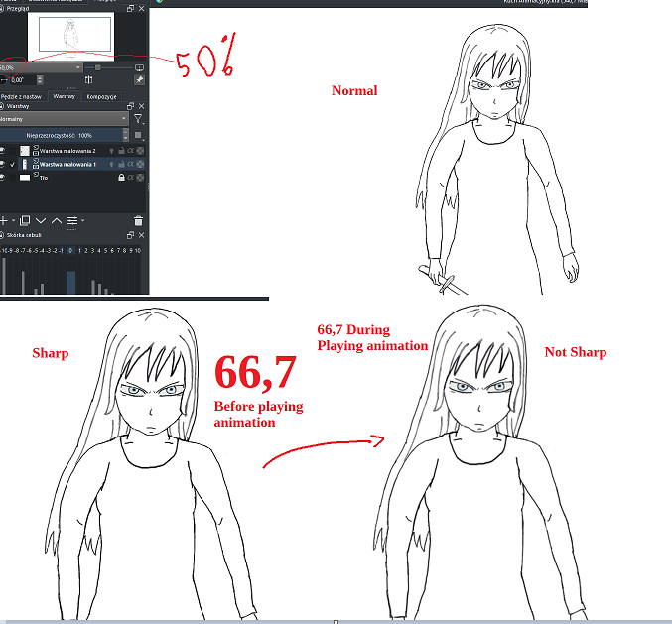
Task: Toggle onion skin bulb on Warstwa malowania 2
Action: pyautogui.click(x=111, y=151)
